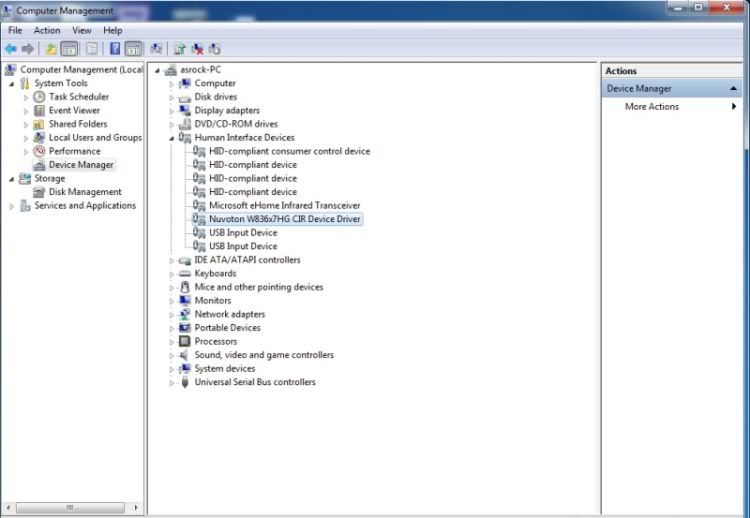Image resolution: width=750 pixels, height=518 pixels.
Task: Click left pane scrollbar left arrow
Action: coord(8,507)
